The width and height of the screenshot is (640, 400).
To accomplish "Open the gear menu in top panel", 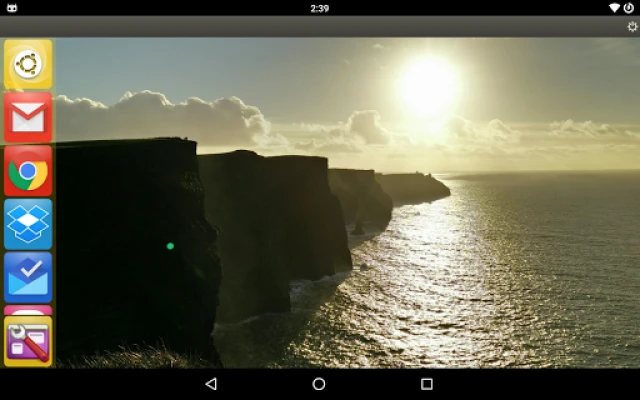I will point(631,27).
